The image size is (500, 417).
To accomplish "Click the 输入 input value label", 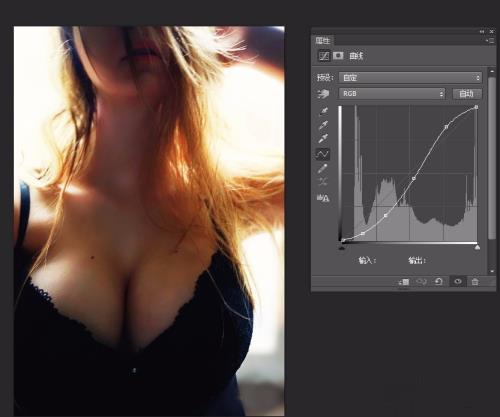I will [367, 260].
